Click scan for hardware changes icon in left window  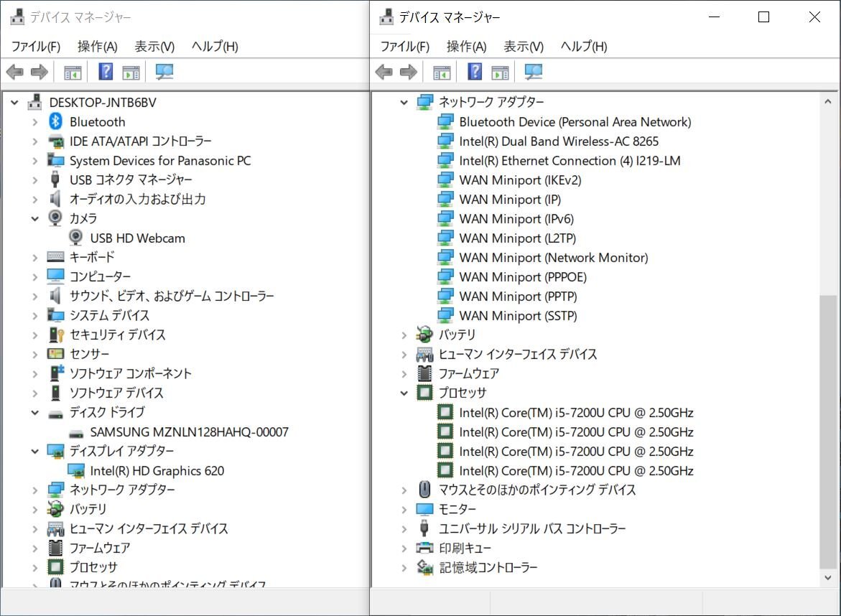tap(164, 72)
